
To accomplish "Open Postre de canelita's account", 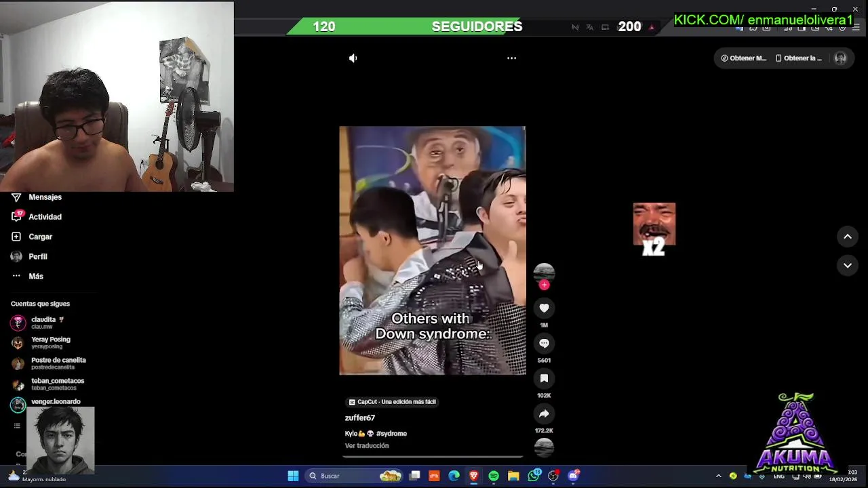I will (x=47, y=363).
